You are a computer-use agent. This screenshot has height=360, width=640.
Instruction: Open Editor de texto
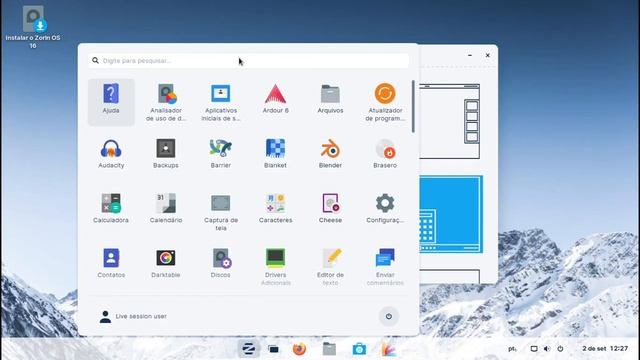click(330, 267)
